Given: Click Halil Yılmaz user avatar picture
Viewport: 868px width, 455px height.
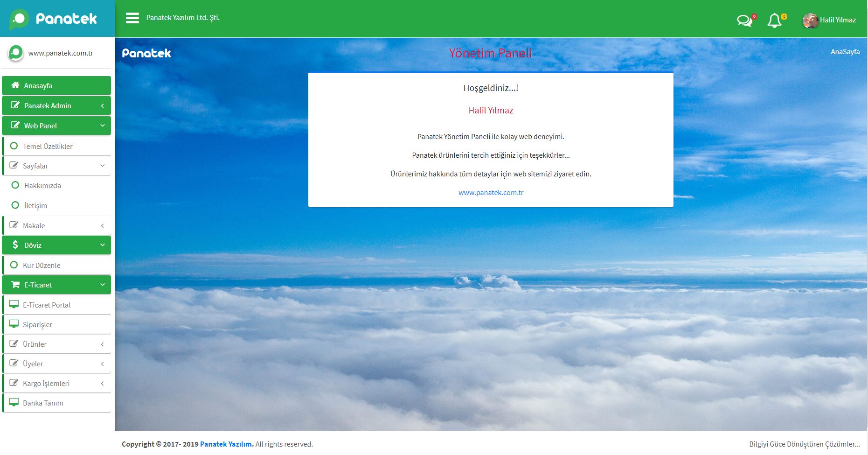Looking at the screenshot, I should [x=810, y=21].
